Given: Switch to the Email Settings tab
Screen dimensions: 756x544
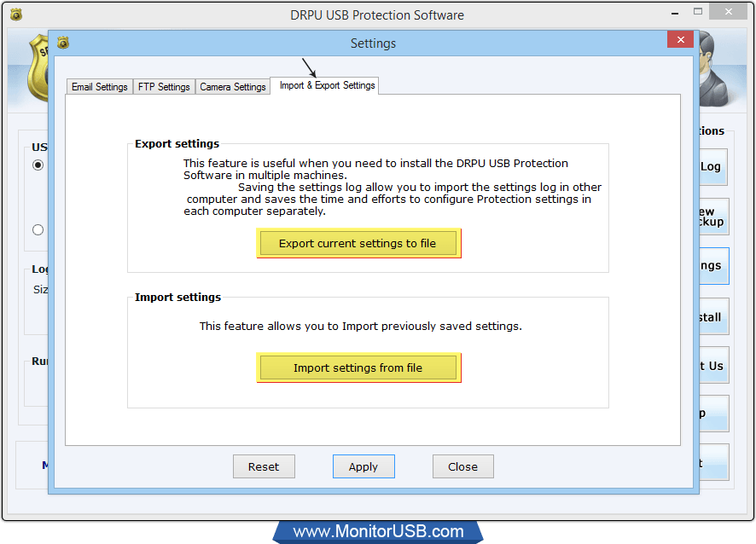Looking at the screenshot, I should [99, 87].
